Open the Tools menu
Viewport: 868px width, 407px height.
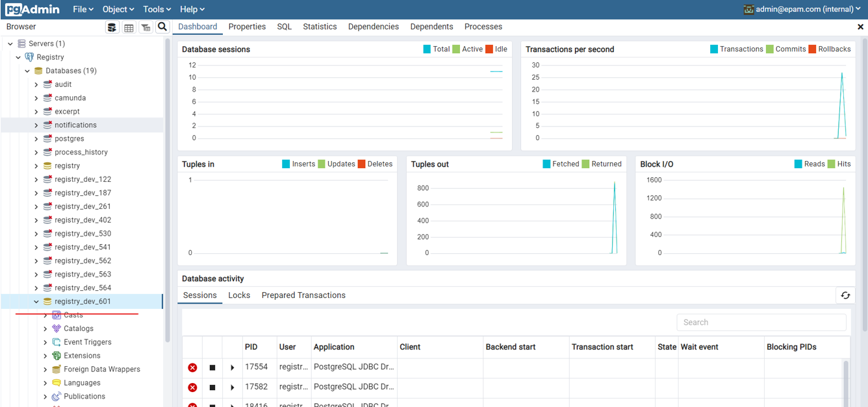click(x=157, y=9)
